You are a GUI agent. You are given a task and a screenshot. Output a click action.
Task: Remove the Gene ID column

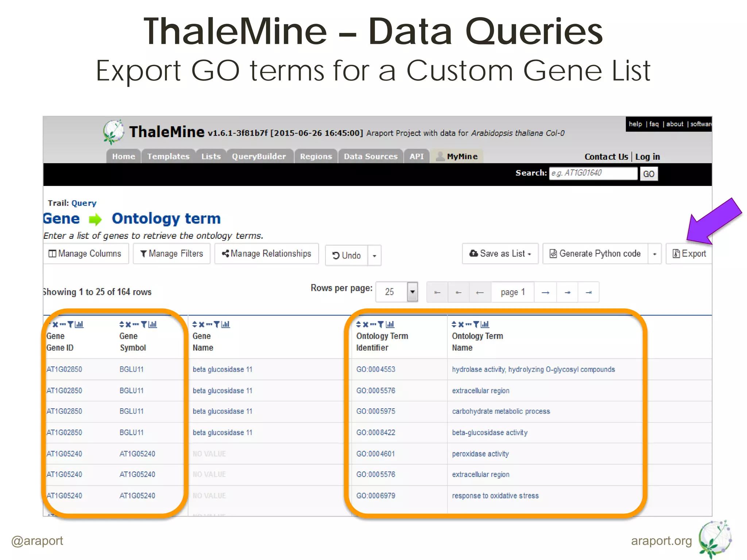click(x=55, y=324)
